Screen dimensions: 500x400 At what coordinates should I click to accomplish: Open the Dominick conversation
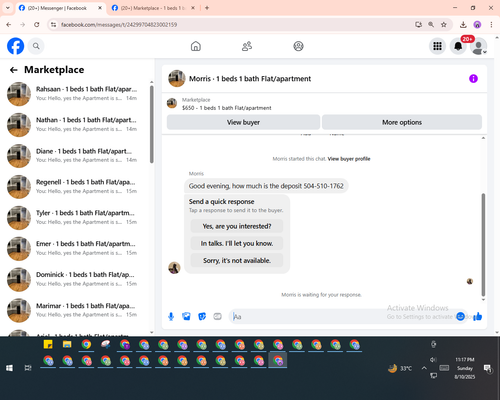[77, 279]
